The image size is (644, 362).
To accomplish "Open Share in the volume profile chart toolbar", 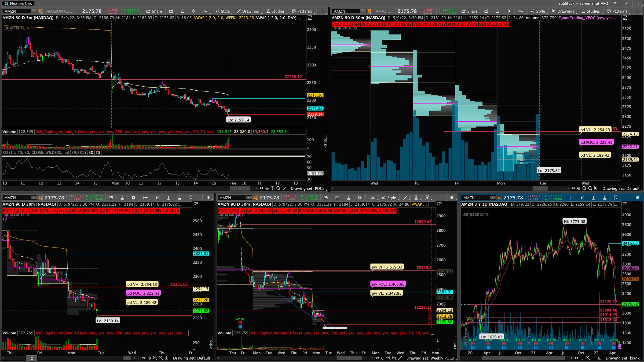I will click(x=469, y=11).
